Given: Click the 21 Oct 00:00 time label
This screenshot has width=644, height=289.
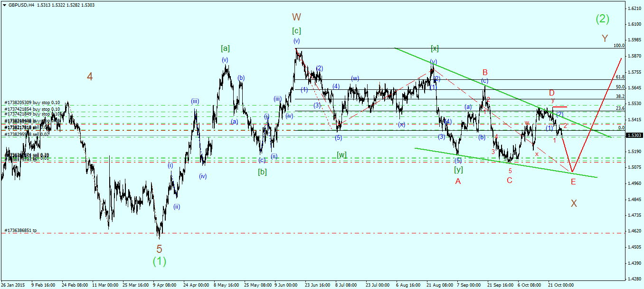Looking at the screenshot, I should (x=561, y=285).
